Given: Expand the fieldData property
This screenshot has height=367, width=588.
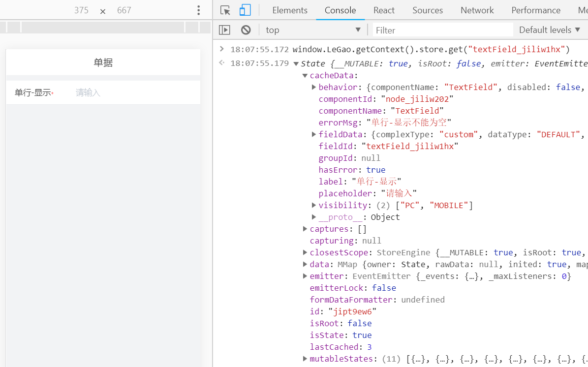Looking at the screenshot, I should (x=314, y=134).
